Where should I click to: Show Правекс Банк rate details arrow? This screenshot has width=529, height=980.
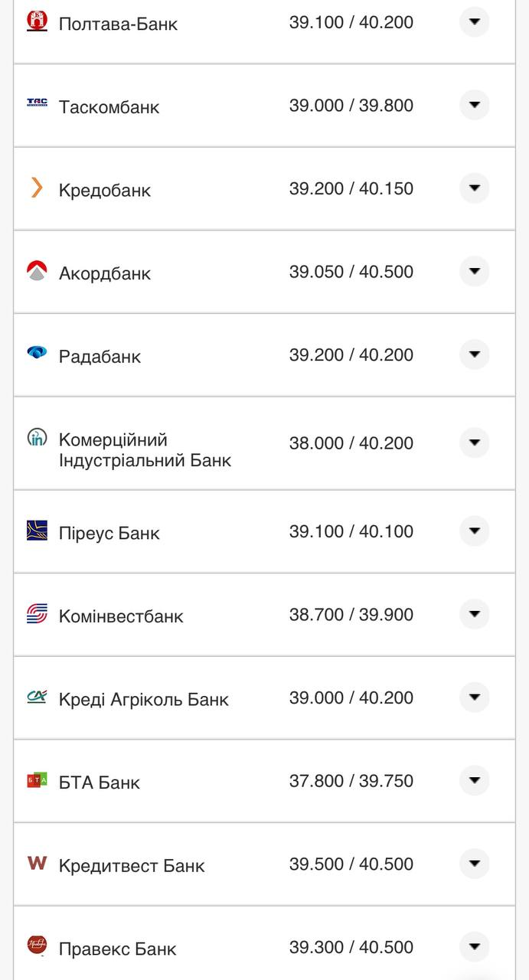[474, 946]
